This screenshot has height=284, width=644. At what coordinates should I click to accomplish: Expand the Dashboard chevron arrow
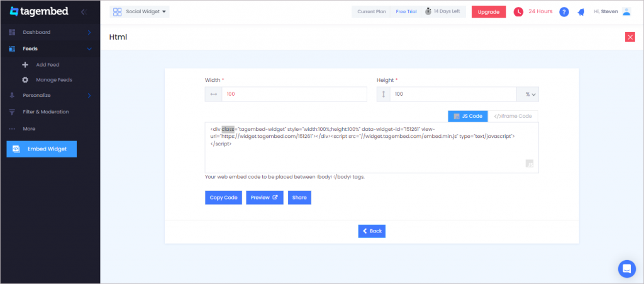pyautogui.click(x=89, y=32)
